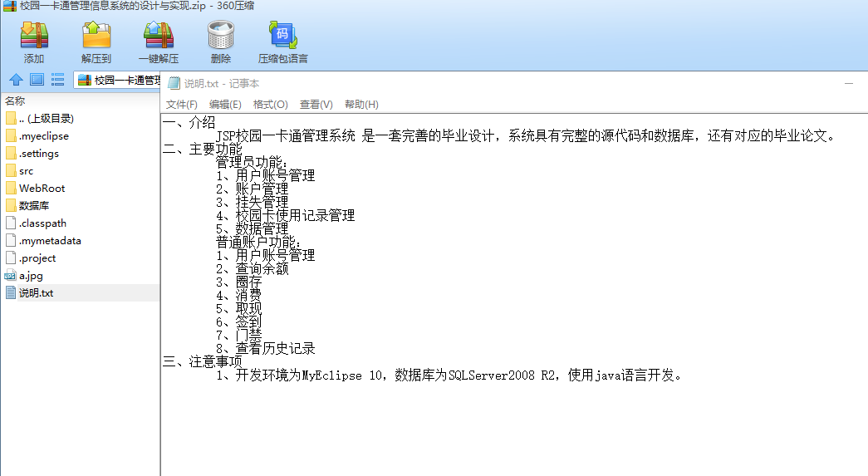Open the 编辑(E) menu in Notepad
The image size is (868, 476).
point(225,105)
